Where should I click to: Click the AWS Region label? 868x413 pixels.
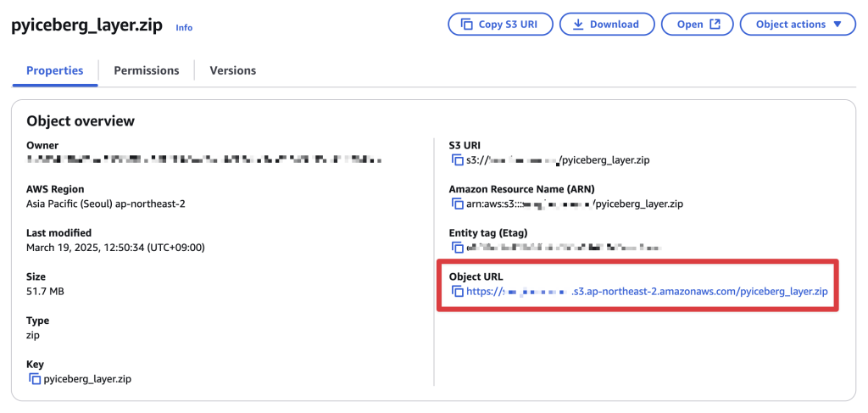(x=55, y=189)
